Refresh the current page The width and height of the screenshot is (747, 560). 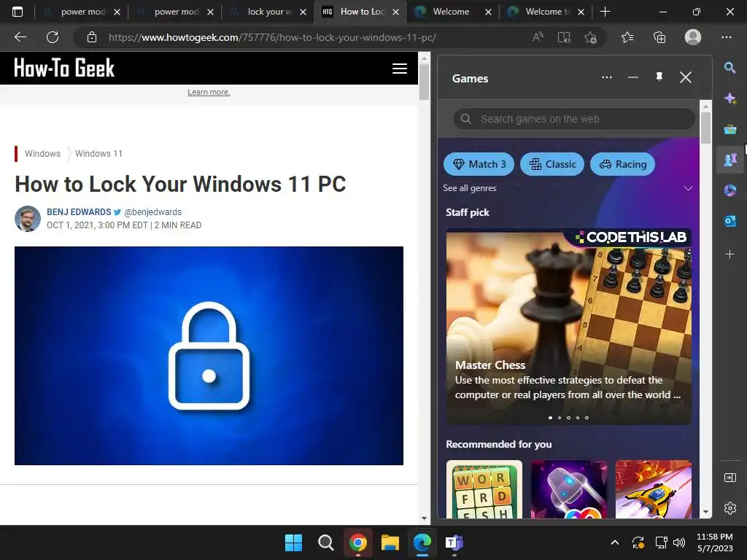(53, 37)
